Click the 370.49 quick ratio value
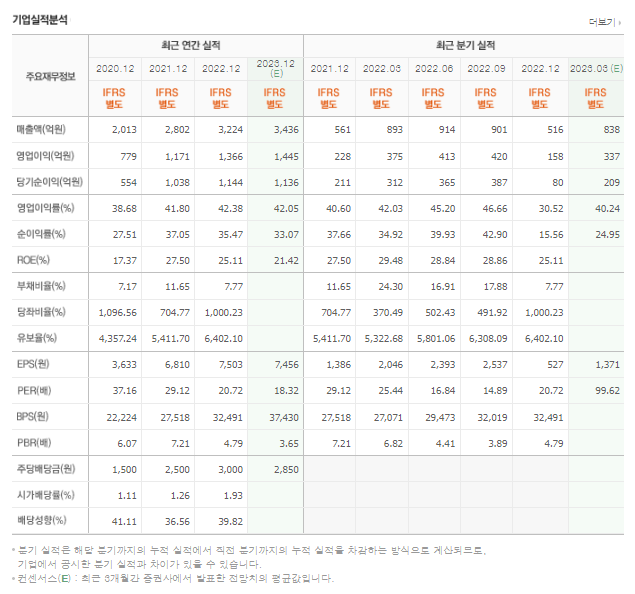635x594 pixels. click(388, 313)
